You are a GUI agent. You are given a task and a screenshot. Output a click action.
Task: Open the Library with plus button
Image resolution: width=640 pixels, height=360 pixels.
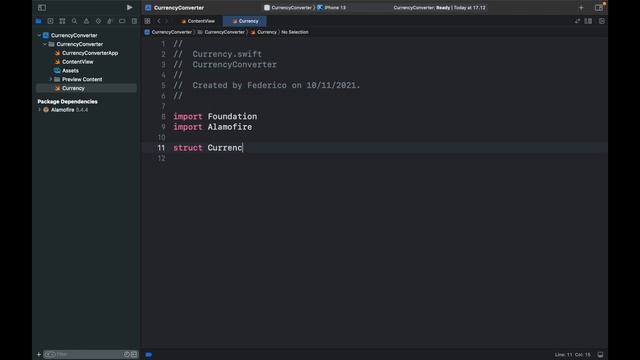pyautogui.click(x=581, y=7)
